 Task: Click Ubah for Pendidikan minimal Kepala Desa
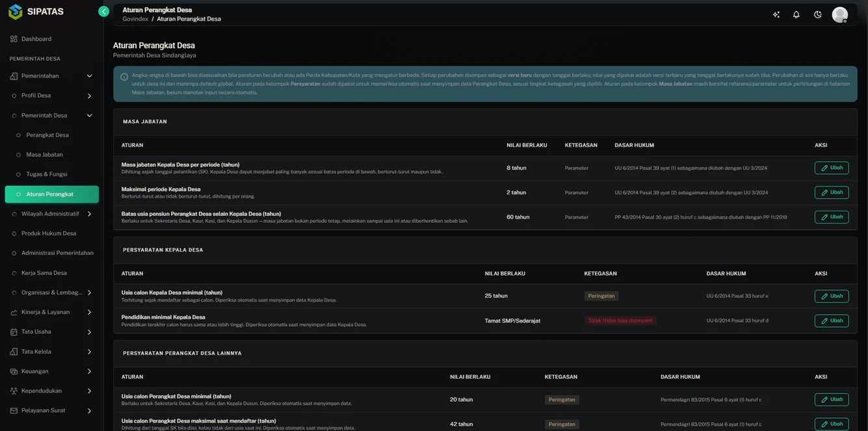tap(832, 321)
